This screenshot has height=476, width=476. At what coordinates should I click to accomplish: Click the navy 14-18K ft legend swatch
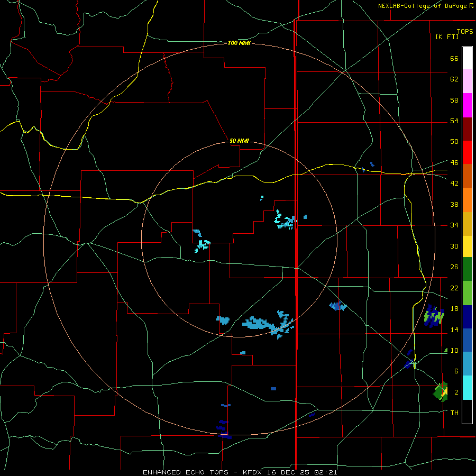[467, 317]
